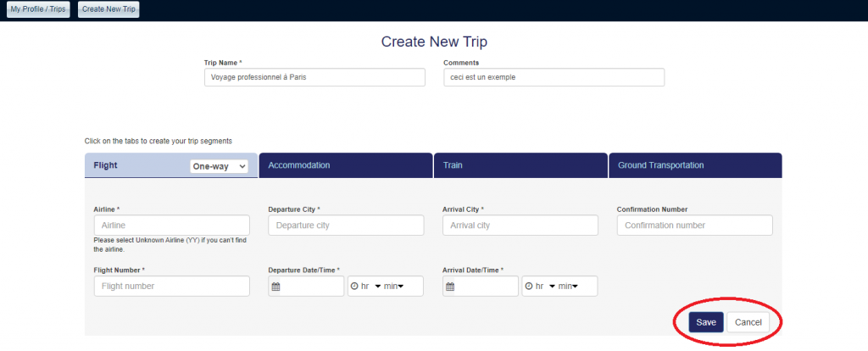868x351 pixels.
Task: Open the Arrival Date calendar icon
Action: (450, 287)
